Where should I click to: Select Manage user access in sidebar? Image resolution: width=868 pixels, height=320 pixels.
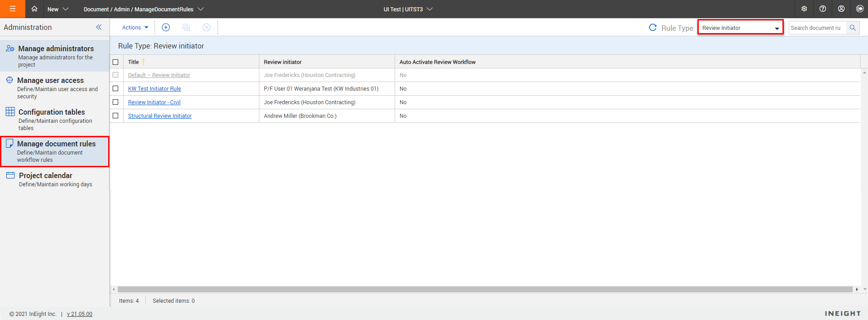coord(50,81)
